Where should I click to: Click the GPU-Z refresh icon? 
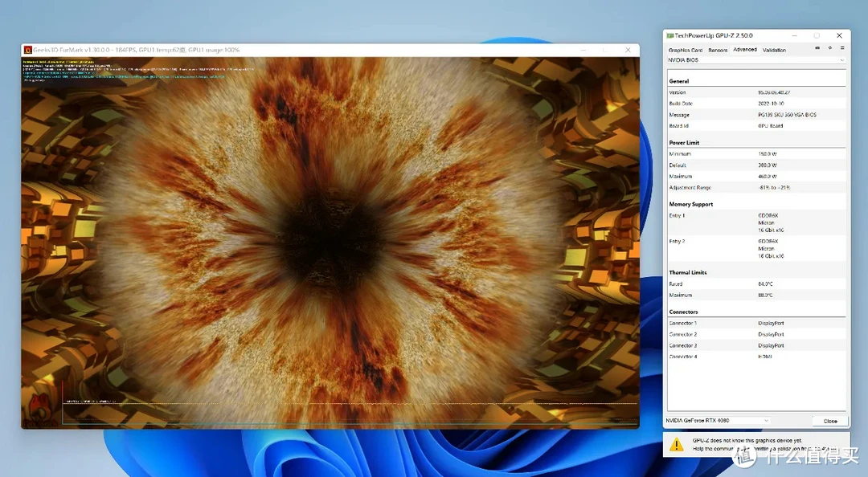pyautogui.click(x=829, y=48)
